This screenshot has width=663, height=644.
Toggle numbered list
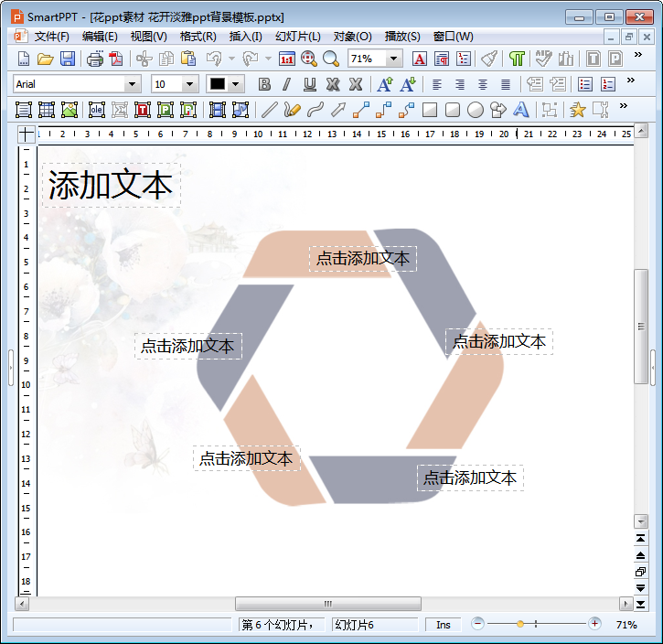coord(607,84)
